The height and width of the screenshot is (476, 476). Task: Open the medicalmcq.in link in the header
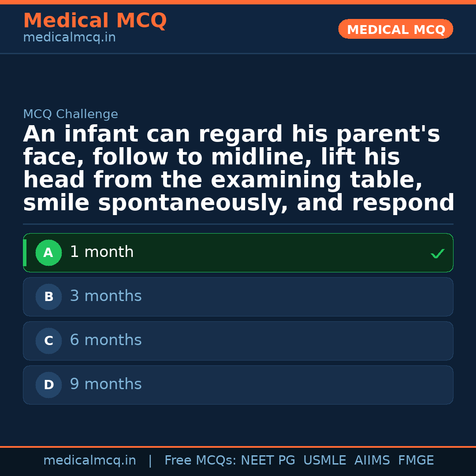click(x=69, y=37)
